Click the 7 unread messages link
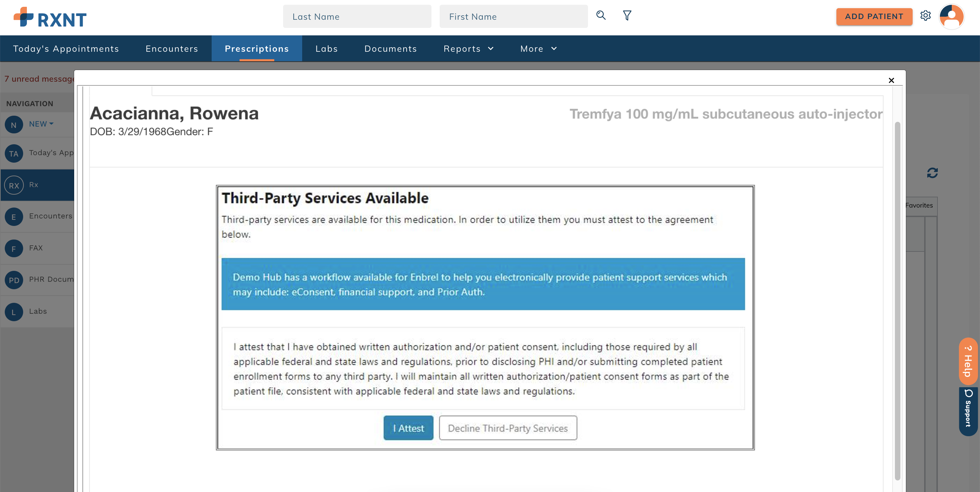 [x=39, y=79]
